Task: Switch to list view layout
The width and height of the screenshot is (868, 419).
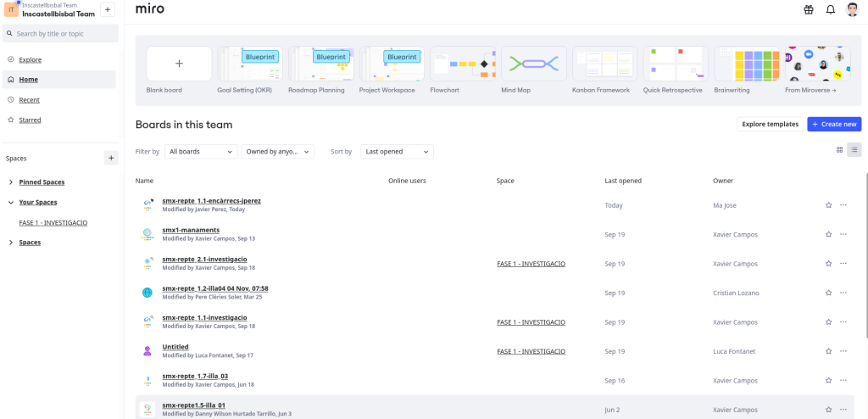Action: pyautogui.click(x=854, y=150)
